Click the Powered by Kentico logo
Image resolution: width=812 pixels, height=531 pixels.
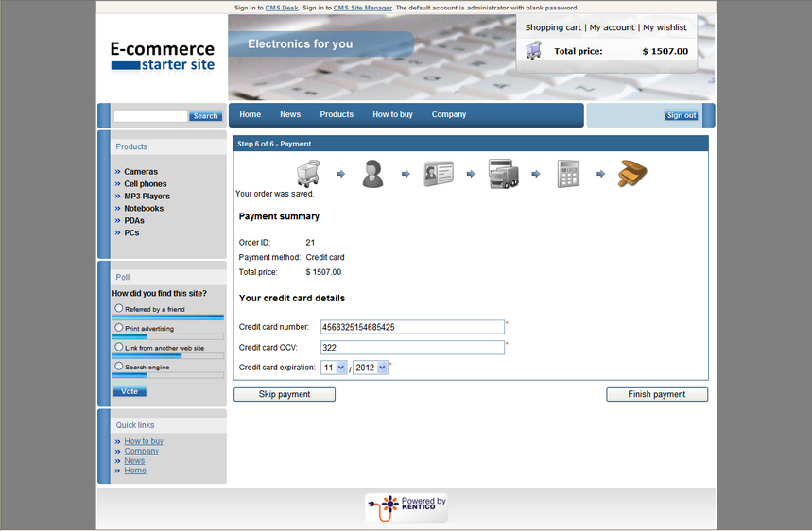pyautogui.click(x=406, y=507)
